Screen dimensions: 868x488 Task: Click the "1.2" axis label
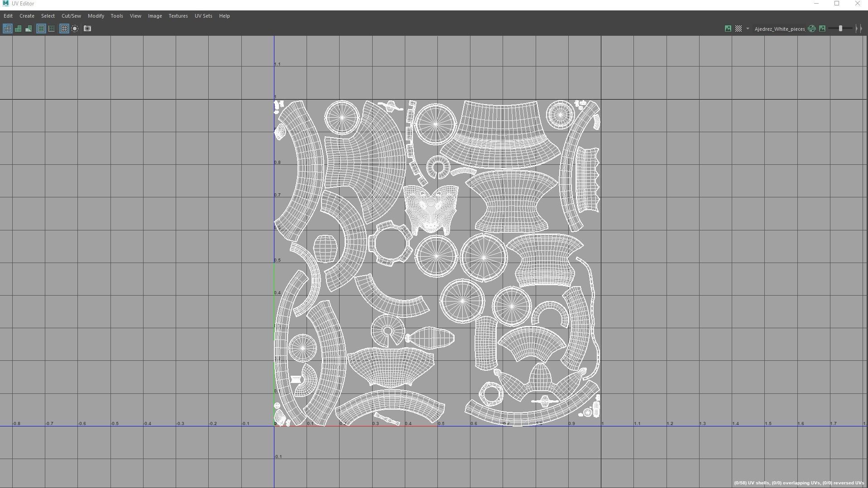pyautogui.click(x=670, y=424)
